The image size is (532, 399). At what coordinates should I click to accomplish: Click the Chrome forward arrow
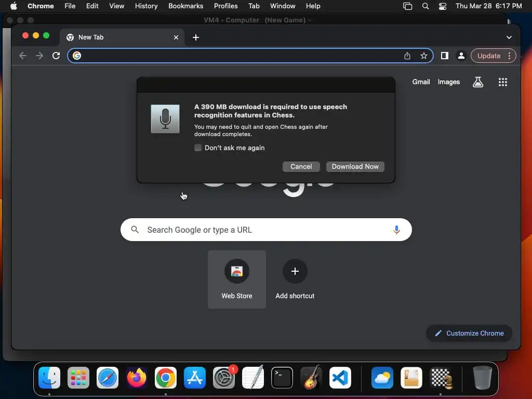(x=39, y=56)
